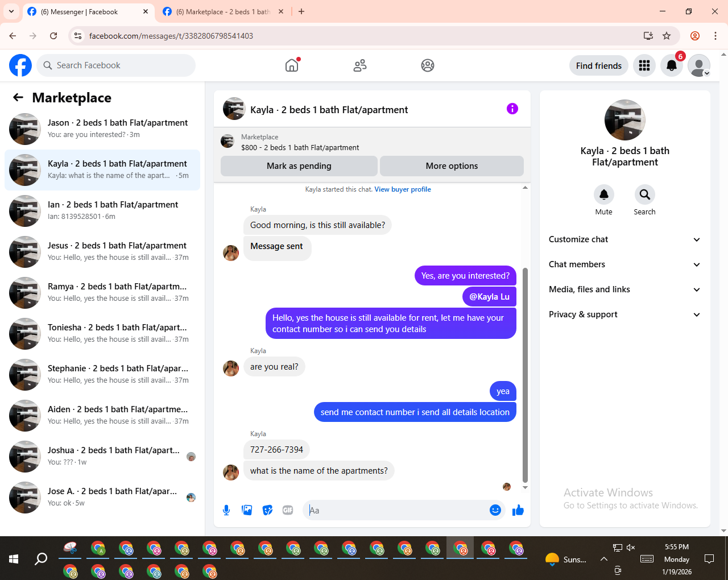This screenshot has width=728, height=580.
Task: Open taskbar clock showing 5:55 PM
Action: [x=677, y=559]
